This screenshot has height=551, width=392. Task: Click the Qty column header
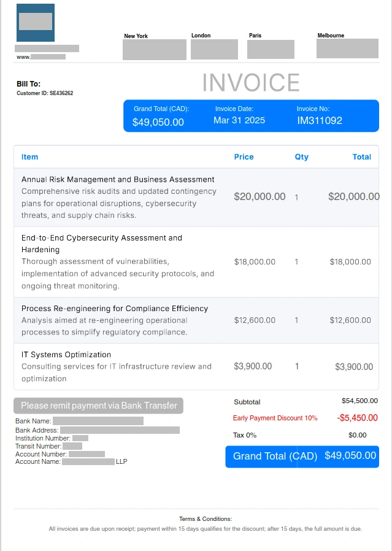pyautogui.click(x=301, y=157)
